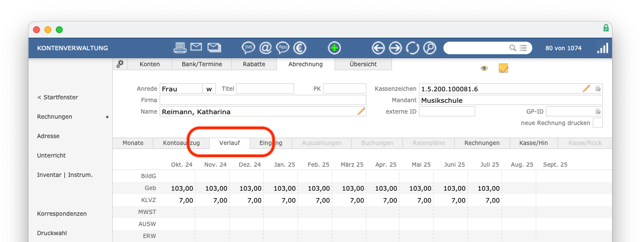Go to the previous record with left arrow
Screen dimensions: 644x242
click(378, 48)
